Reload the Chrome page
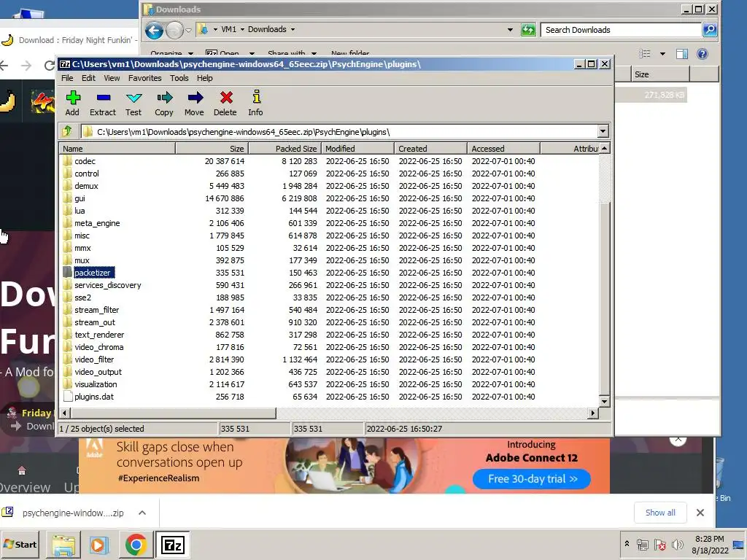Screen dimensions: 747x560 [x=49, y=65]
